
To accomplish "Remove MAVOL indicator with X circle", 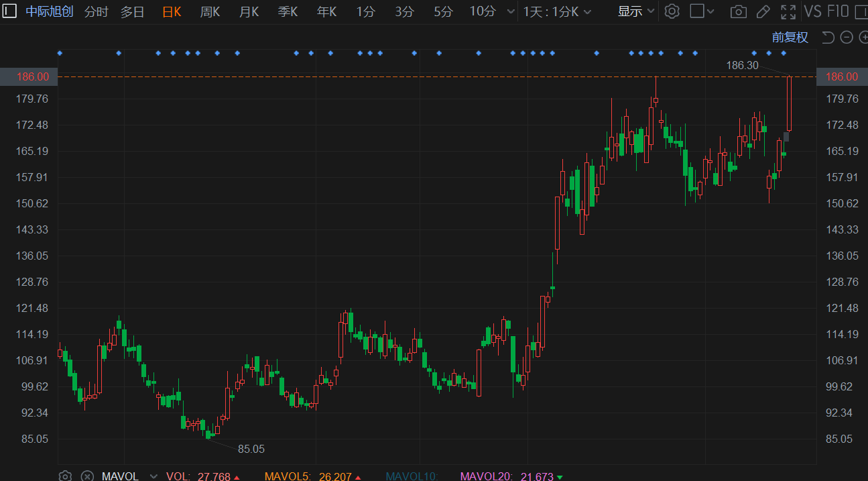I will 87,476.
